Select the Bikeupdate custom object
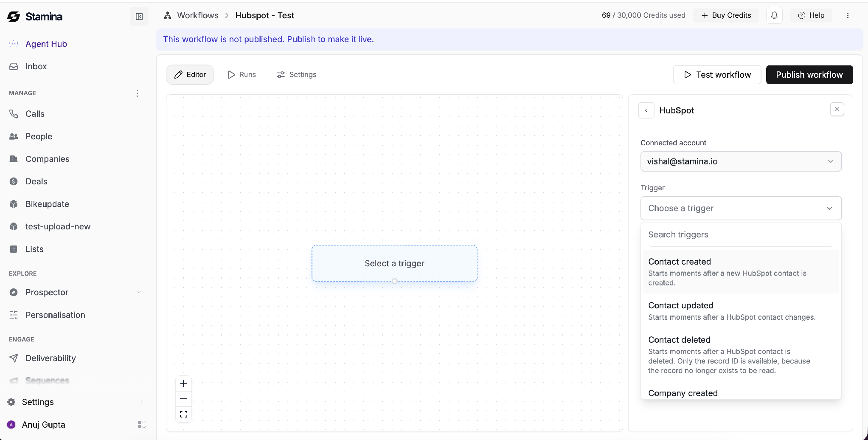The height and width of the screenshot is (440, 868). coord(47,204)
